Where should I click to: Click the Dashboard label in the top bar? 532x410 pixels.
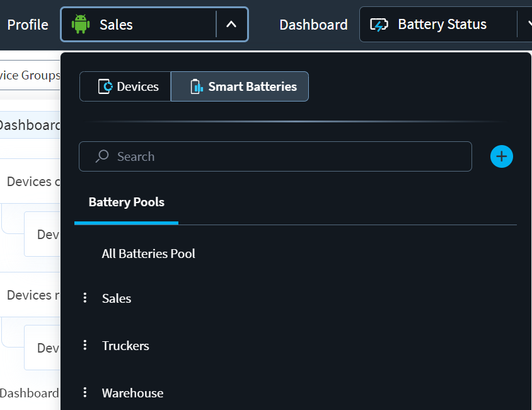tap(313, 24)
